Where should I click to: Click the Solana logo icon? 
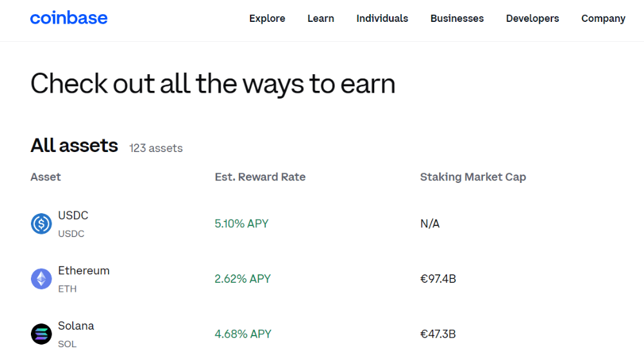click(x=41, y=334)
